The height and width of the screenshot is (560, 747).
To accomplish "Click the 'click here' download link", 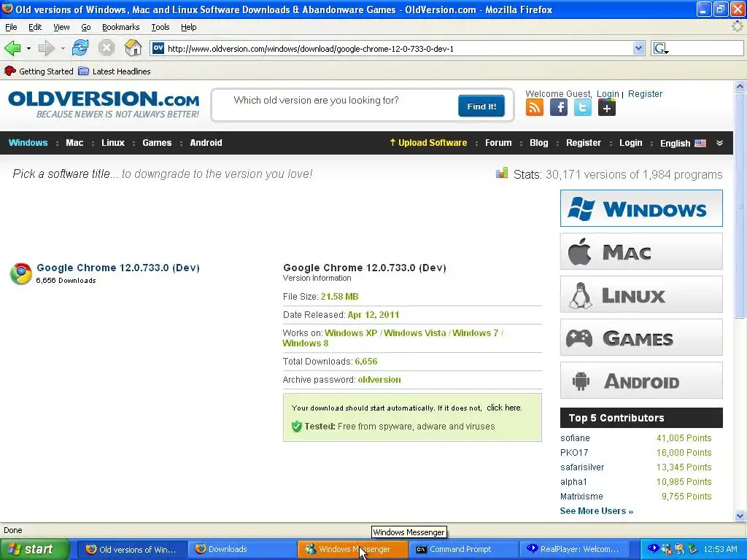I will (504, 408).
